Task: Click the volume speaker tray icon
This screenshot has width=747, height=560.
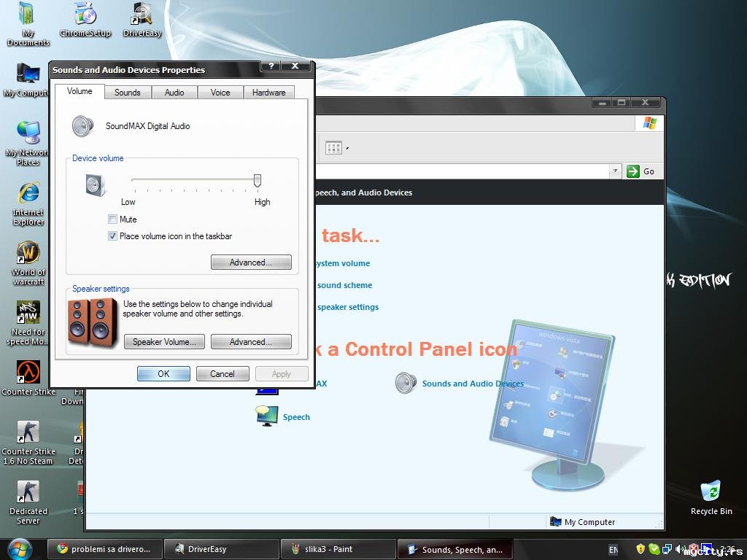Action: (679, 549)
